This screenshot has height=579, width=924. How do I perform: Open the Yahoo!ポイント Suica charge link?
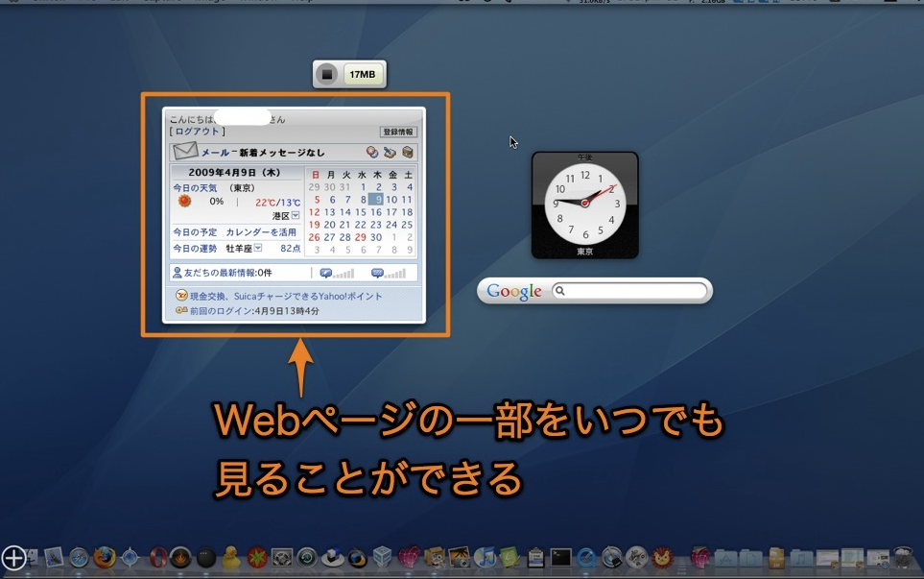pyautogui.click(x=286, y=296)
